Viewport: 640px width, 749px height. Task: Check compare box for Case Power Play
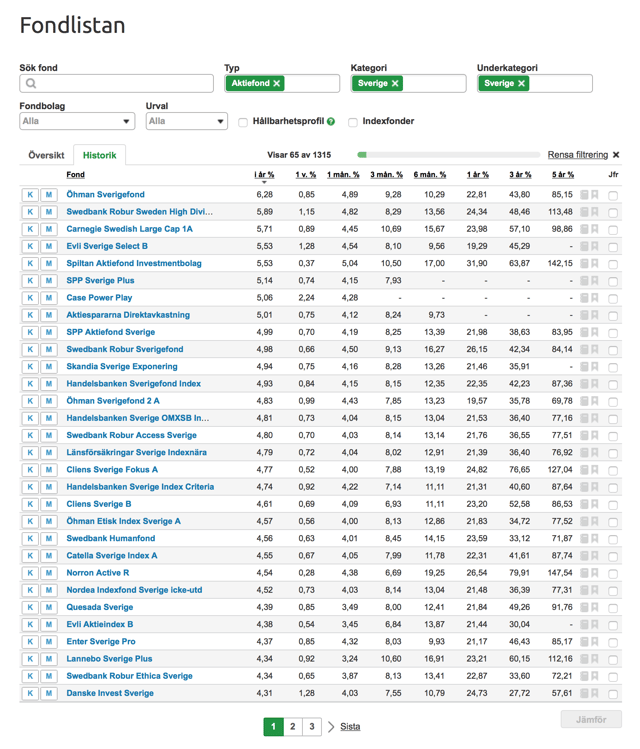click(613, 299)
